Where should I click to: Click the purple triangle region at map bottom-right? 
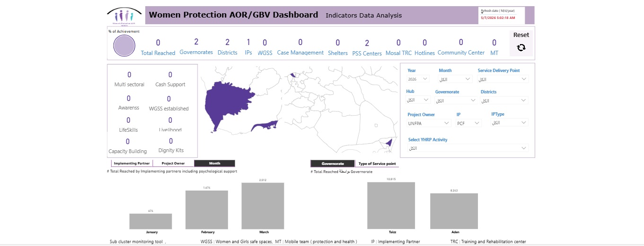coord(389,142)
